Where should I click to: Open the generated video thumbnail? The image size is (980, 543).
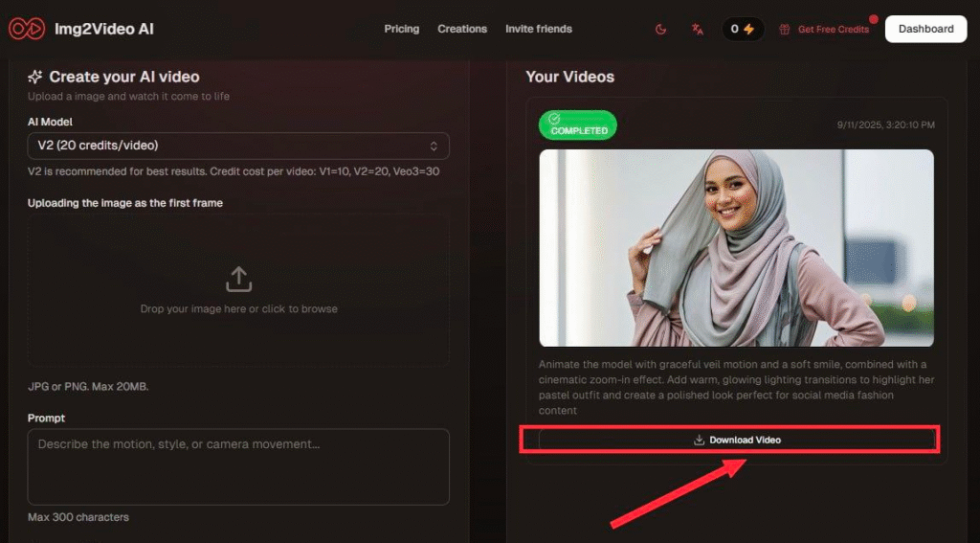736,248
